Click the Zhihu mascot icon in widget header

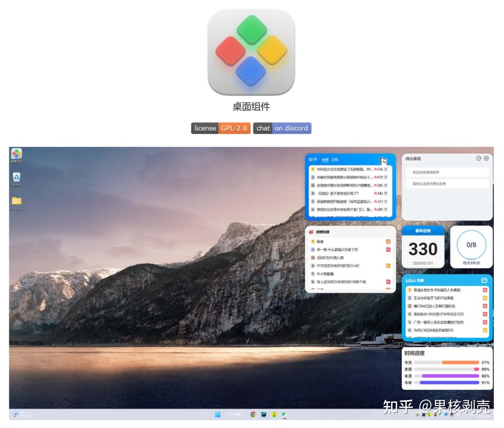[x=384, y=161]
